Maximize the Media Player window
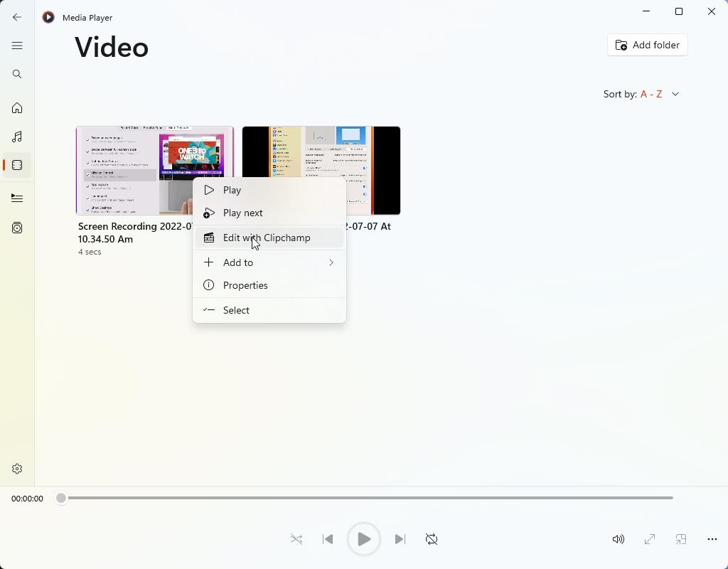Screen dimensions: 728x569 (x=679, y=11)
